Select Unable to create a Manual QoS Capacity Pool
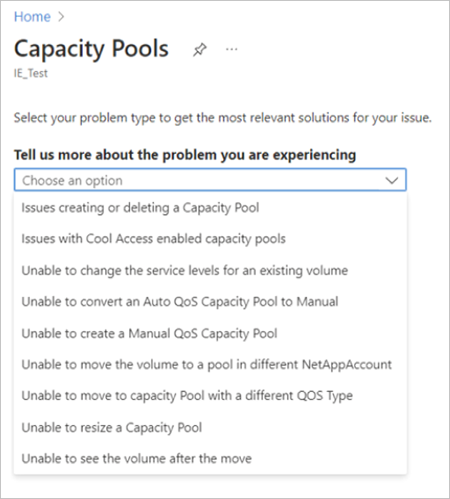Viewport: 450px width, 499px height. [210, 333]
